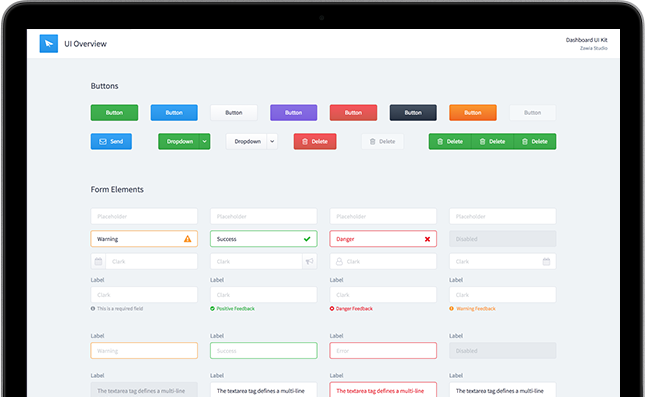Click inside the orange Warning input

point(144,239)
